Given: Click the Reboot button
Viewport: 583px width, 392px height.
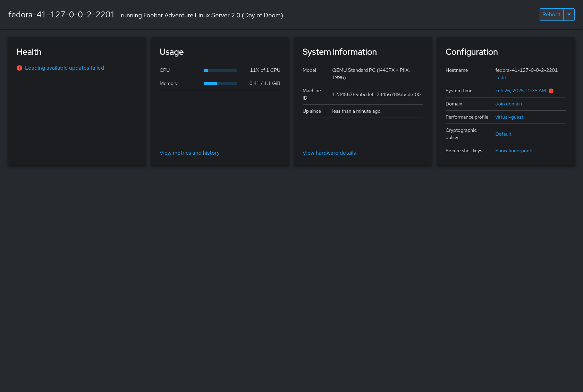Looking at the screenshot, I should (551, 15).
